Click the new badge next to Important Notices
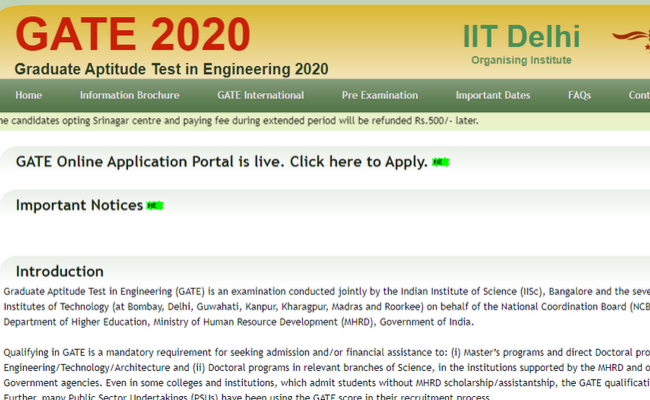 (154, 206)
